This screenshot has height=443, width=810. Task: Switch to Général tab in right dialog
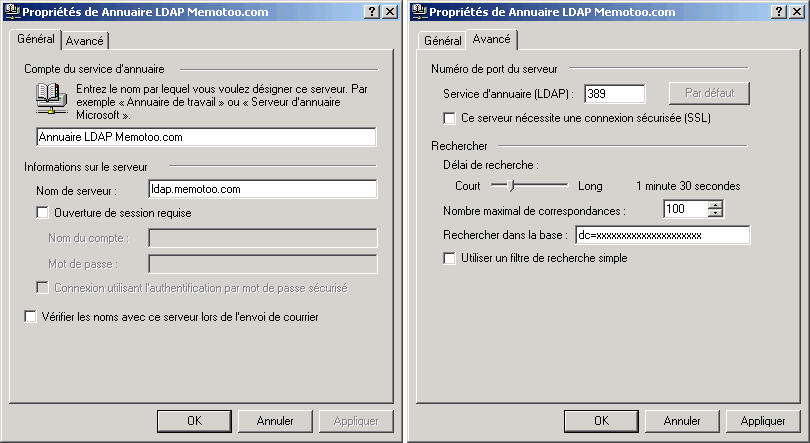(442, 41)
